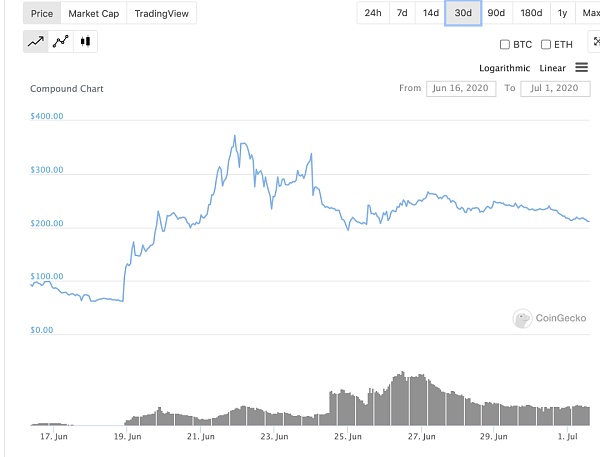The height and width of the screenshot is (457, 600).
Task: Choose the 14d time range
Action: 431,13
